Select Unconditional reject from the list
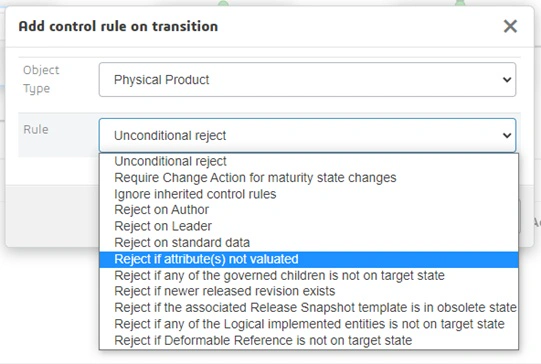 [x=308, y=161]
